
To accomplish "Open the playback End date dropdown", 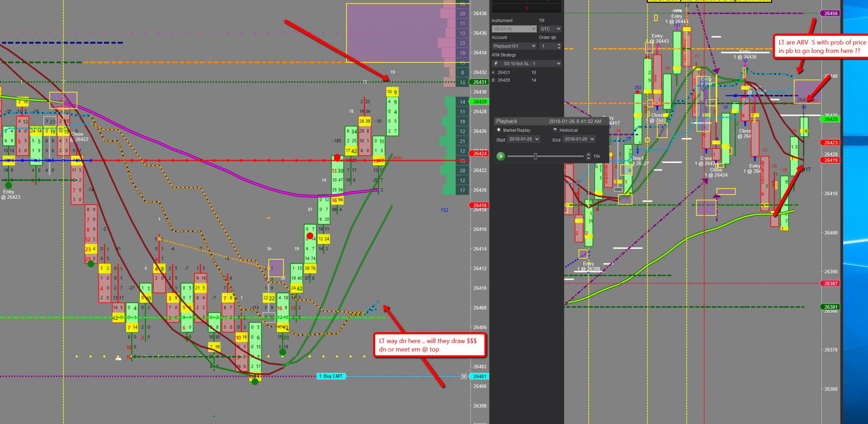I will point(579,139).
